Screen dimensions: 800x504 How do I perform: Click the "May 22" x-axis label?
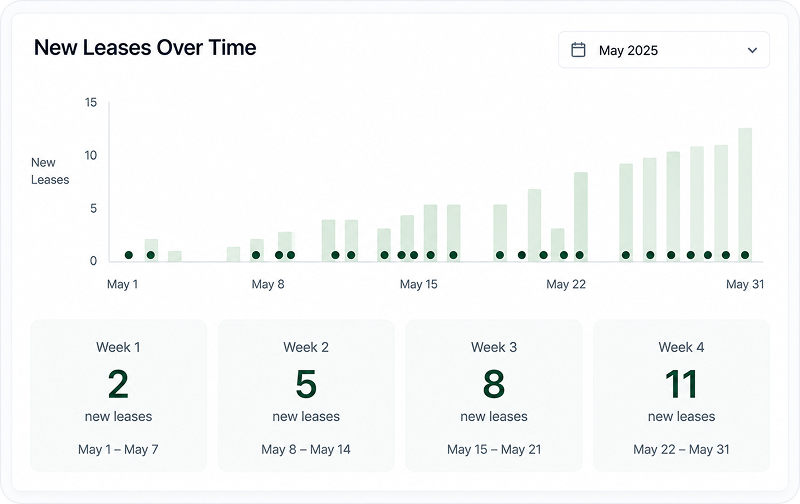point(566,284)
